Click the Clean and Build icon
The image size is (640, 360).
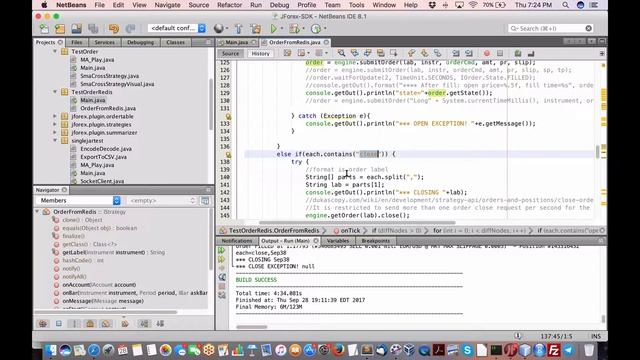[x=256, y=29]
